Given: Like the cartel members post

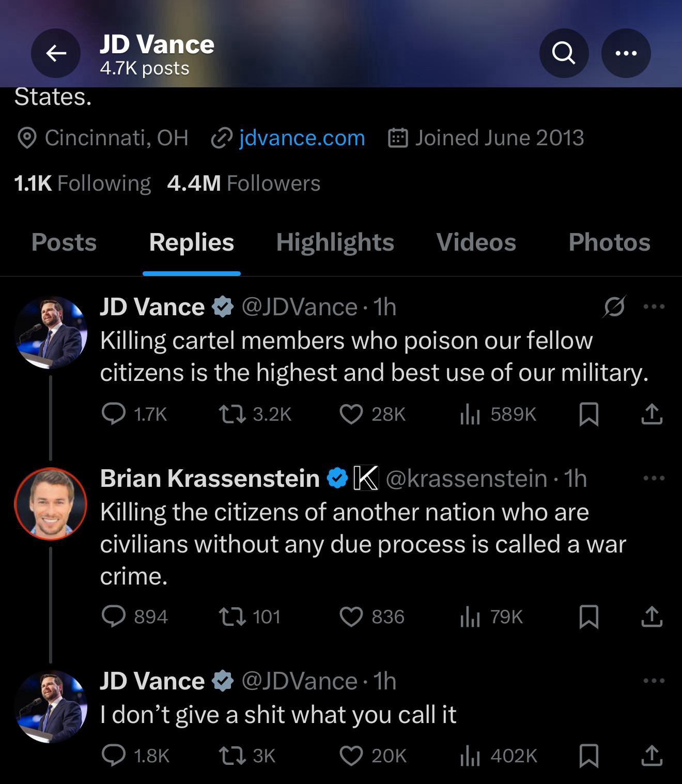Looking at the screenshot, I should pyautogui.click(x=351, y=414).
